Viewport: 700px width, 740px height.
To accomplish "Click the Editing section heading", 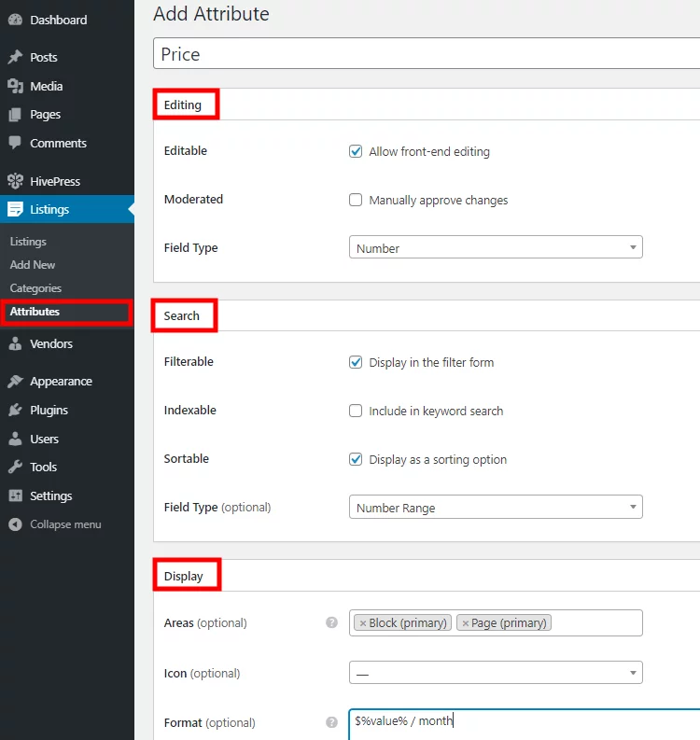I will click(x=183, y=105).
